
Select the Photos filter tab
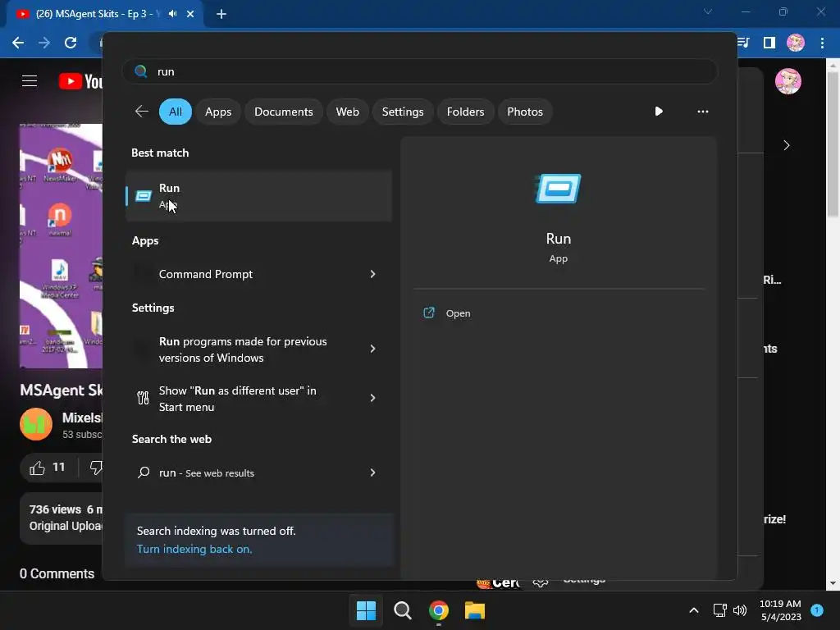524,112
